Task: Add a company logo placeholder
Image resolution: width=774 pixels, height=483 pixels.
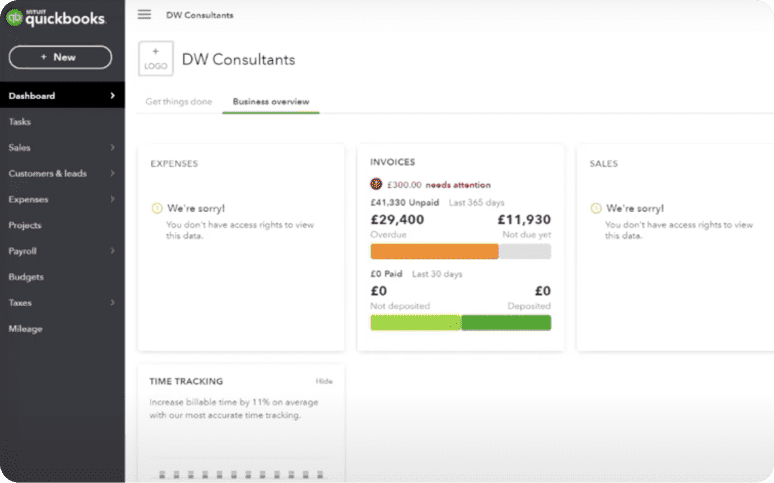Action: [155, 58]
